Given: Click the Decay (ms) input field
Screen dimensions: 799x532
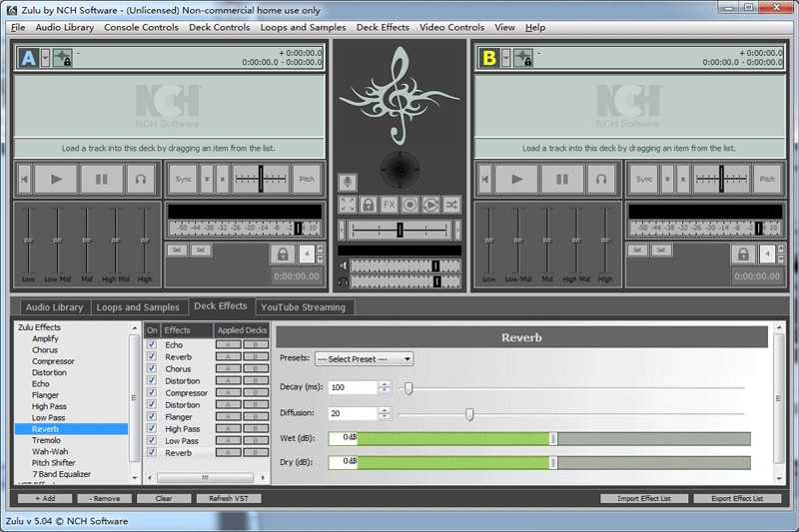Looking at the screenshot, I should coord(354,387).
